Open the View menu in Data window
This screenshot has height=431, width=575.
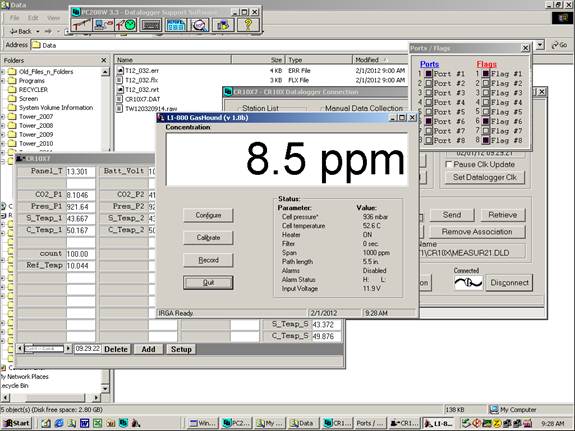(54, 18)
